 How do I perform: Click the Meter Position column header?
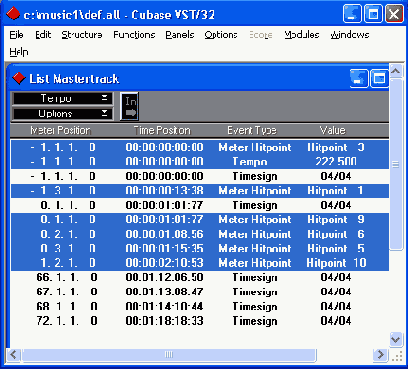[x=60, y=130]
